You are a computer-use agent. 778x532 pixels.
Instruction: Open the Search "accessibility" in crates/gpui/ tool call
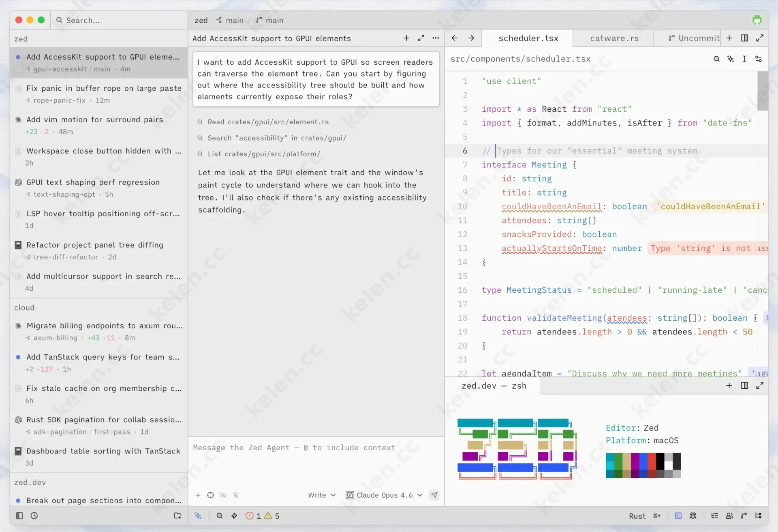point(272,138)
